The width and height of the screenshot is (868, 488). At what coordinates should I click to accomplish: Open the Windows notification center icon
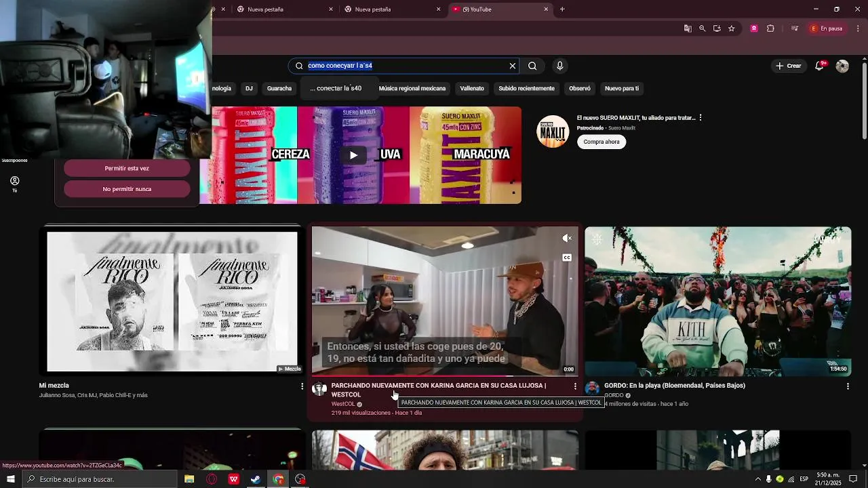point(853,479)
